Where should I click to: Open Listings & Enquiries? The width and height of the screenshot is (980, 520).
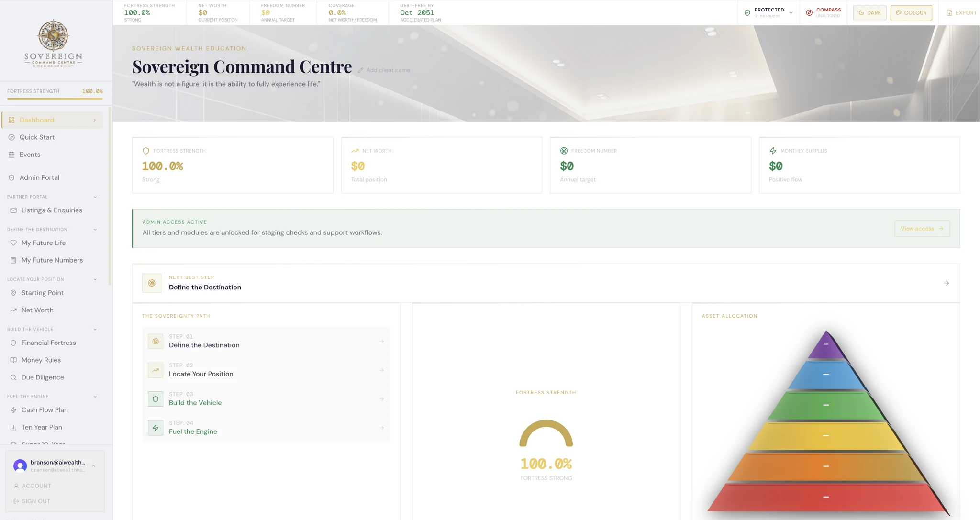pyautogui.click(x=53, y=210)
